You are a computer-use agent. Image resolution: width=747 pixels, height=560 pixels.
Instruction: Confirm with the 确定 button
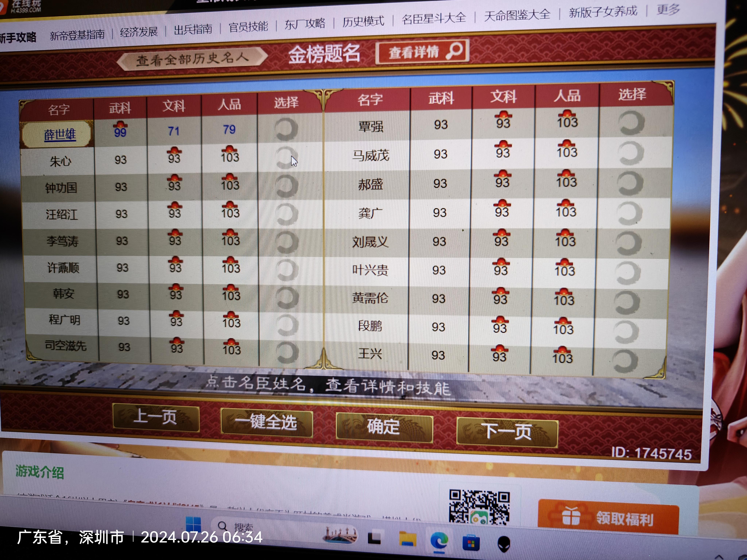point(384,427)
